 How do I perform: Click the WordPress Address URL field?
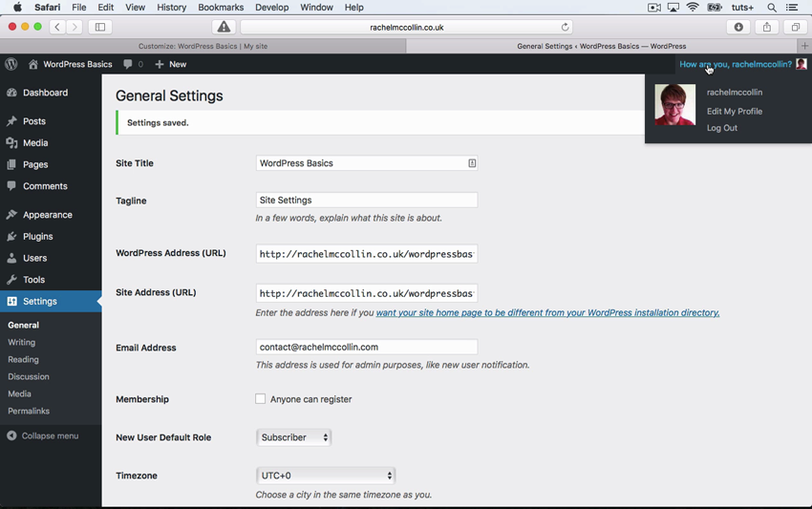(367, 254)
